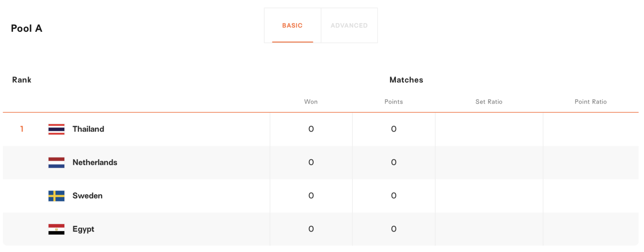Open the Sweden team link

pos(87,196)
